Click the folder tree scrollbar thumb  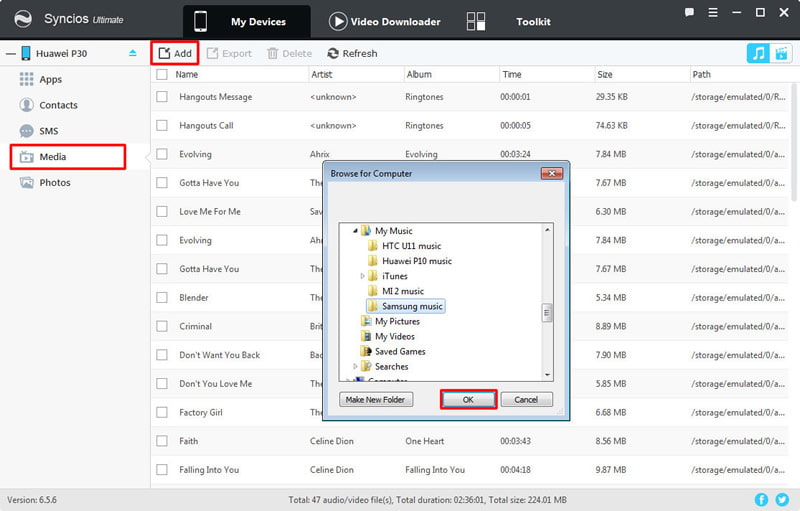tap(547, 313)
